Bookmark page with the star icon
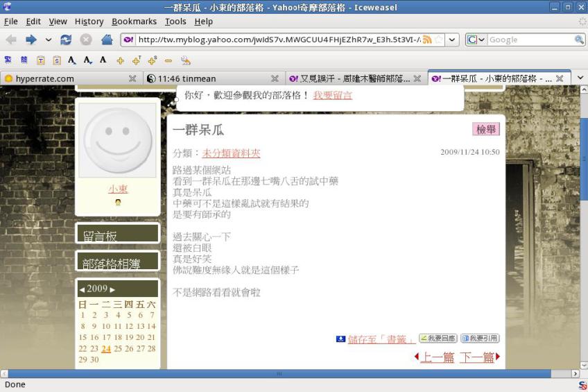This screenshot has height=392, width=588. click(x=438, y=40)
